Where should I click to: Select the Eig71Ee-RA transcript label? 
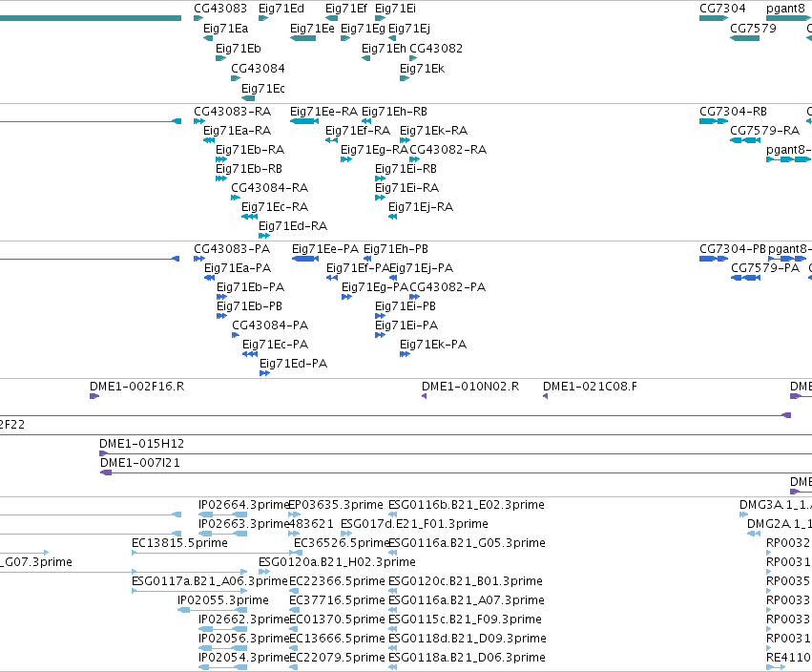323,112
